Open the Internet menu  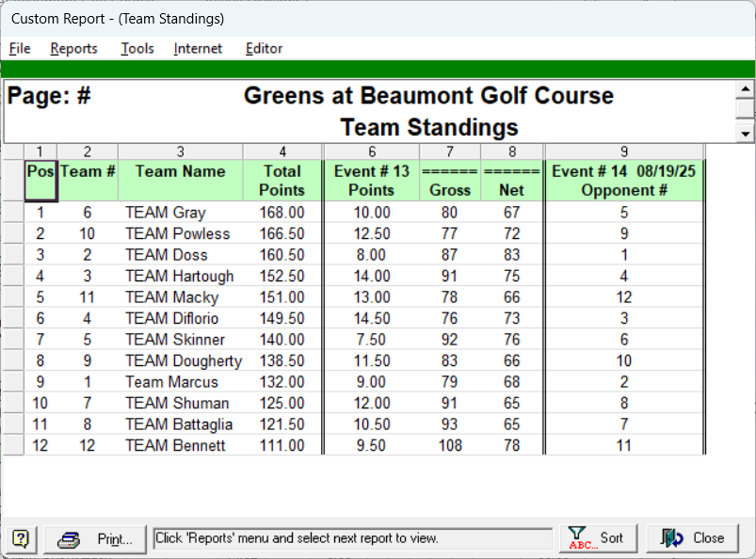pyautogui.click(x=198, y=49)
